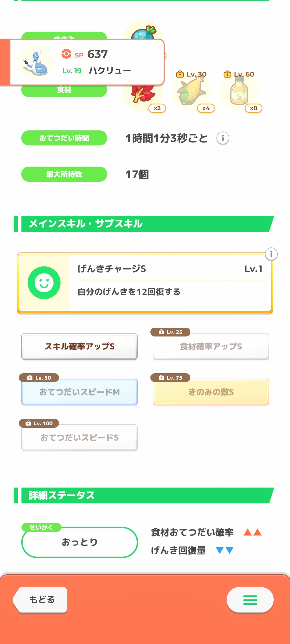Screen dimensions: 290x644
Task: Open info icon beside helping time
Action: 223,138
